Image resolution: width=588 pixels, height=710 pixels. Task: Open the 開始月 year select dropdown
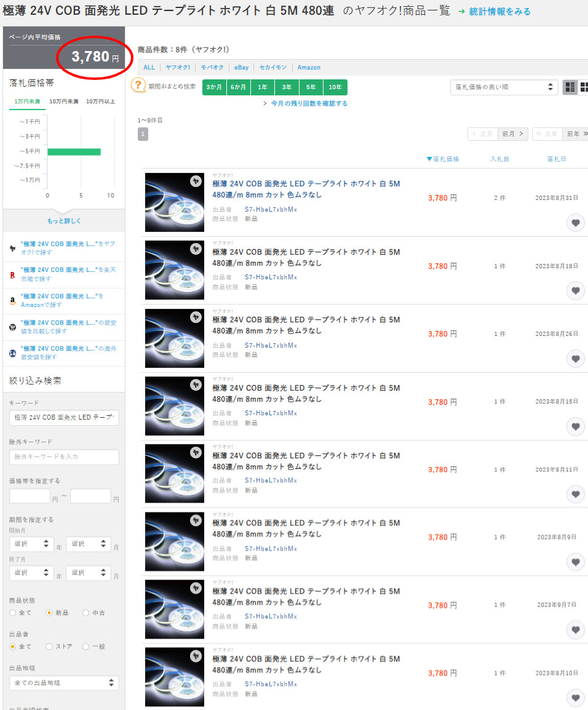tap(31, 544)
